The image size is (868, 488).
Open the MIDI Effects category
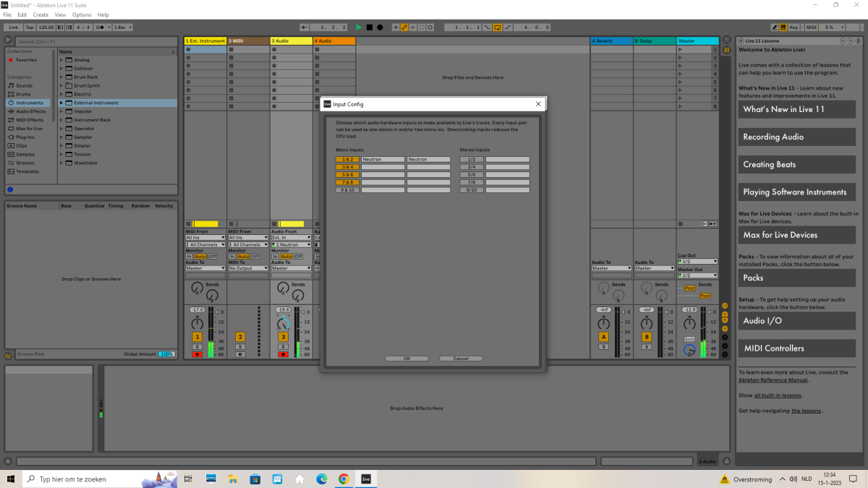(x=30, y=120)
